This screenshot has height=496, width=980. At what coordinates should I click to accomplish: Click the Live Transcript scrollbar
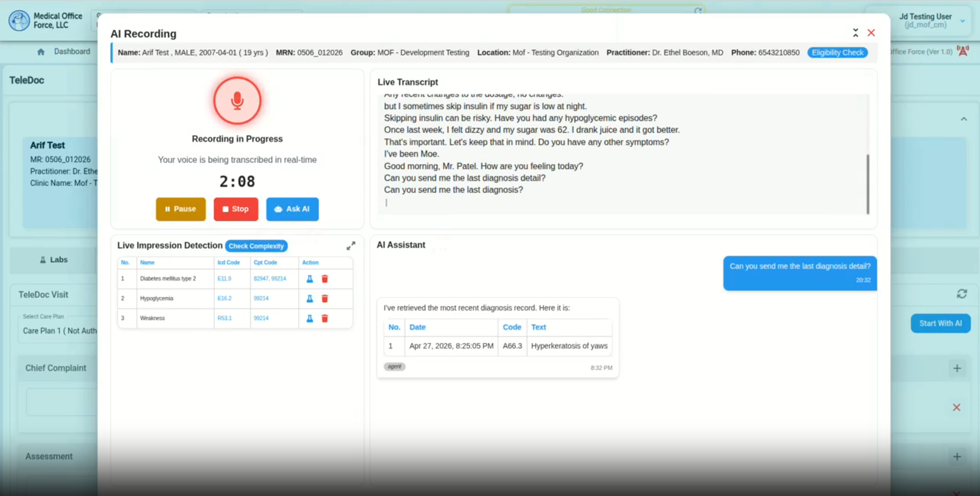point(868,184)
